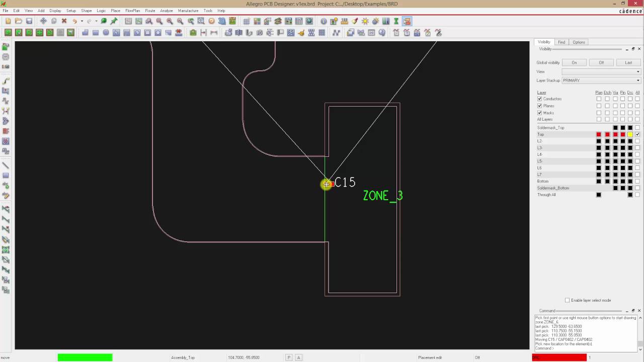Click the red Plan color swatch for Top layer

[599, 134]
